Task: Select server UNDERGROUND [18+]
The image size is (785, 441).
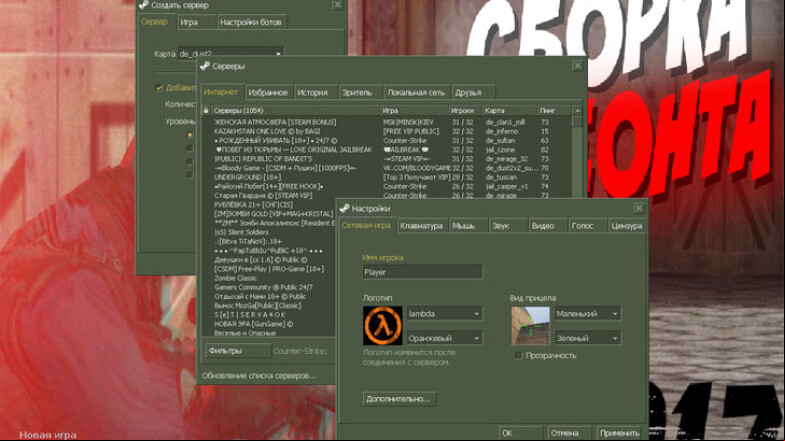Action: (247, 177)
